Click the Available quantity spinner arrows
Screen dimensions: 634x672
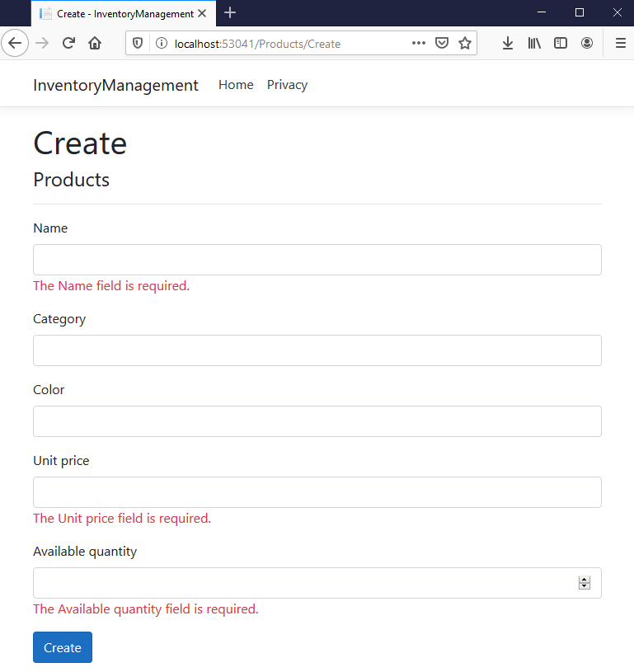pyautogui.click(x=585, y=583)
